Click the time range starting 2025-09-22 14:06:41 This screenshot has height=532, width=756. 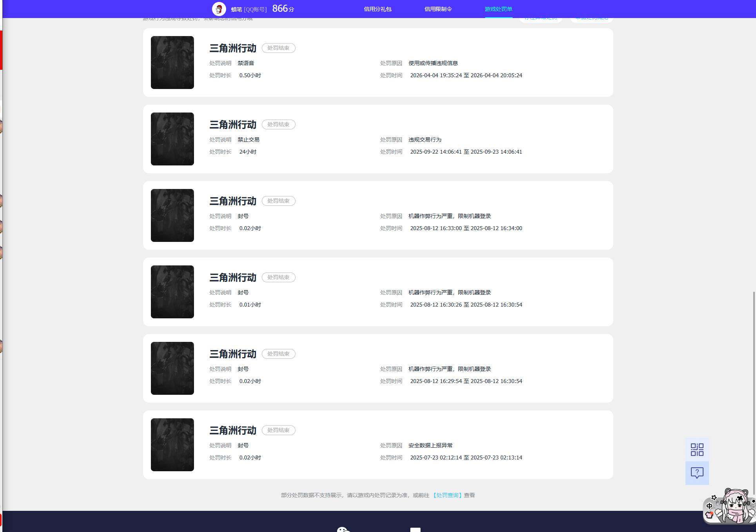tap(466, 152)
